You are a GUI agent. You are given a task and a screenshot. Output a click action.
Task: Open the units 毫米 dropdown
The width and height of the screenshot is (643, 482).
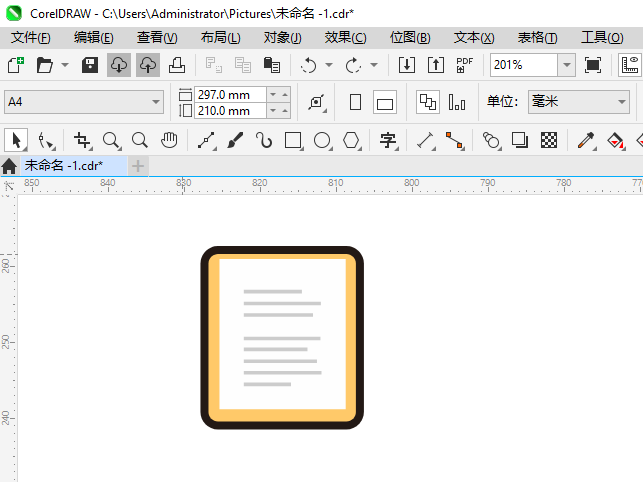coord(579,102)
